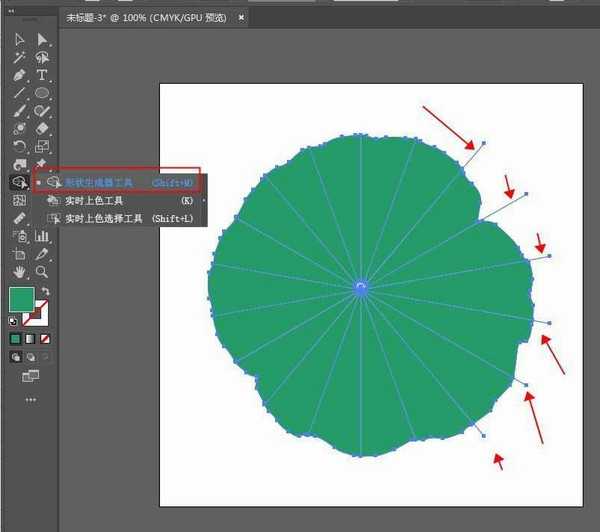Open Edit Toolbar three-dots menu
This screenshot has width=600, height=532.
click(x=30, y=399)
